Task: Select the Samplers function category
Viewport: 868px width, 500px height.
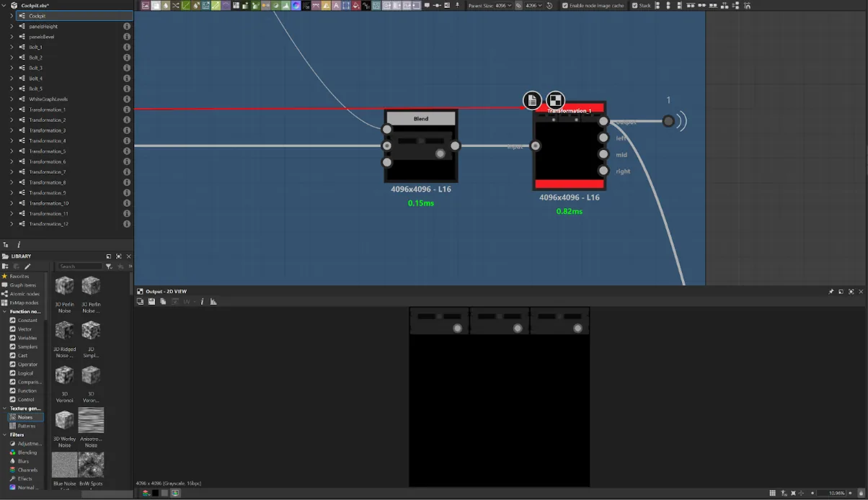Action: tap(27, 347)
